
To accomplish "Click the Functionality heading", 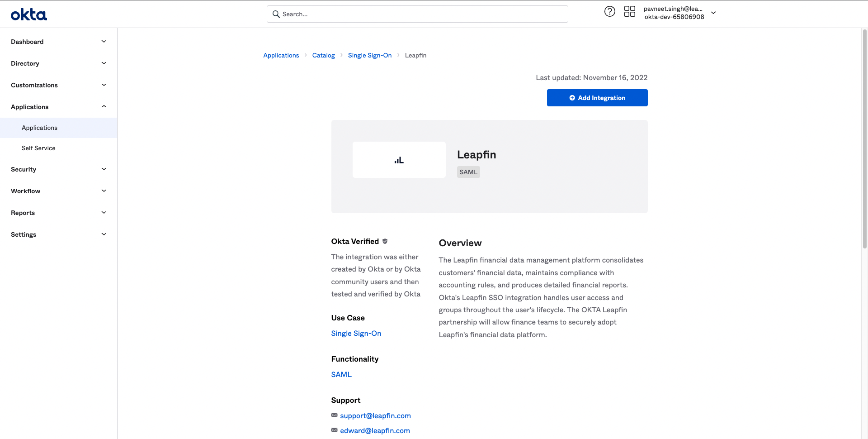I will (355, 359).
